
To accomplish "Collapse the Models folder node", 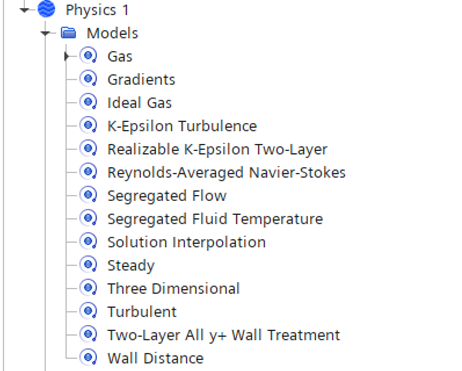I will coord(45,33).
